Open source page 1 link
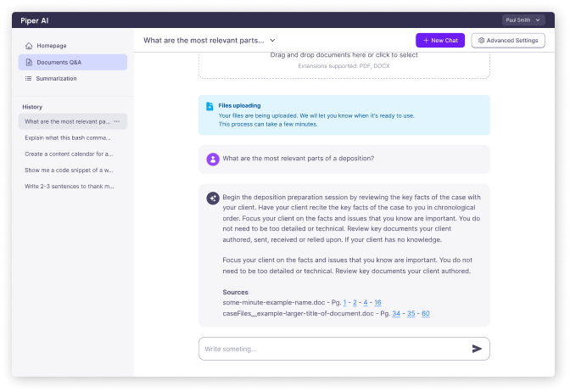Image resolution: width=570 pixels, height=392 pixels. tap(344, 303)
